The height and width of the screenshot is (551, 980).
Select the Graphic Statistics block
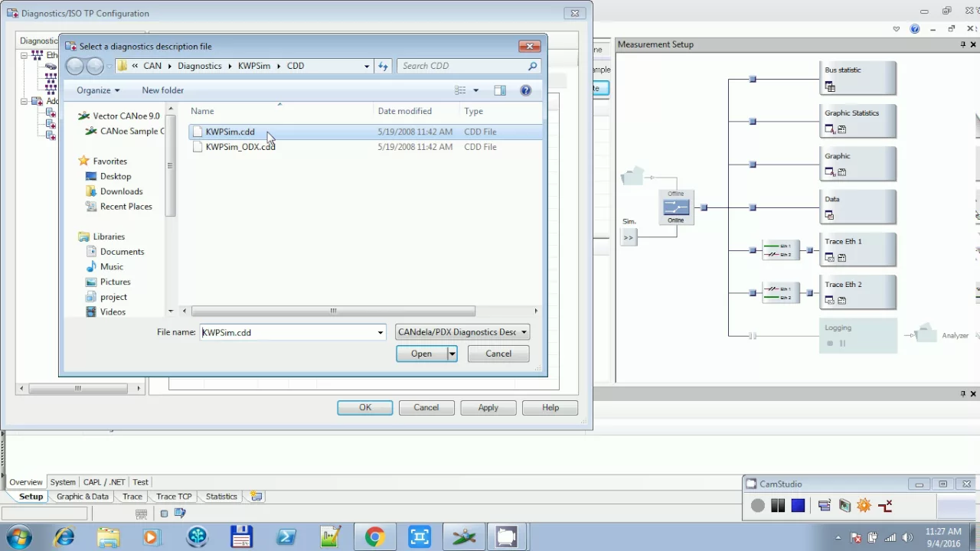(x=857, y=122)
